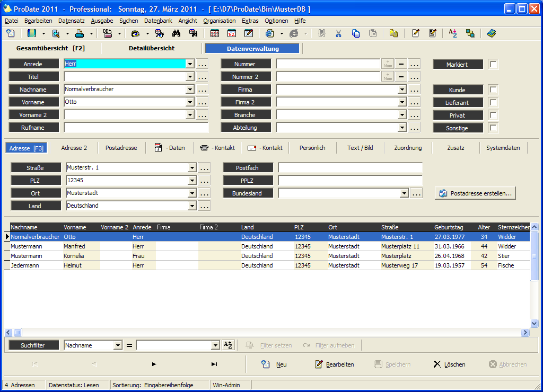Check the Privat checkbox
Image resolution: width=543 pixels, height=392 pixels.
[x=493, y=115]
